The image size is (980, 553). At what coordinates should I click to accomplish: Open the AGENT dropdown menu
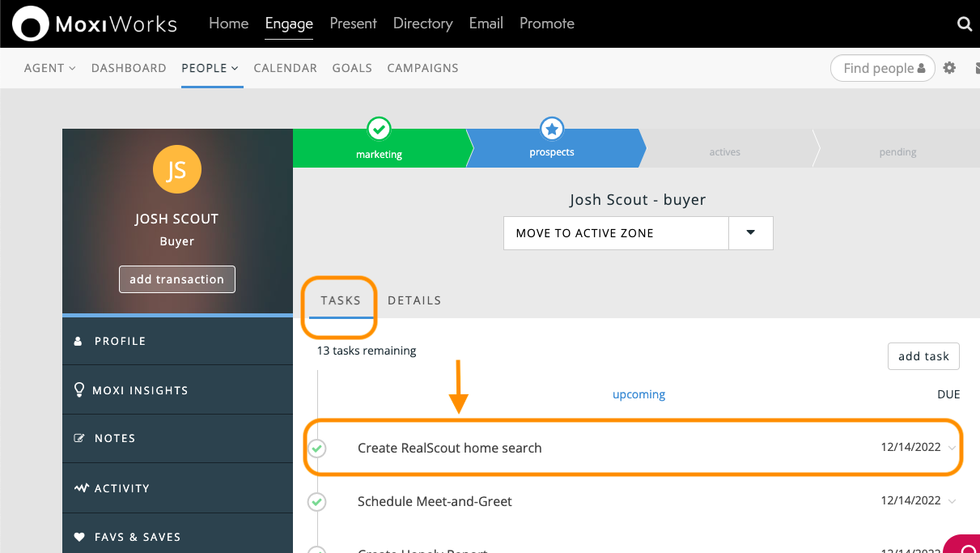point(50,68)
